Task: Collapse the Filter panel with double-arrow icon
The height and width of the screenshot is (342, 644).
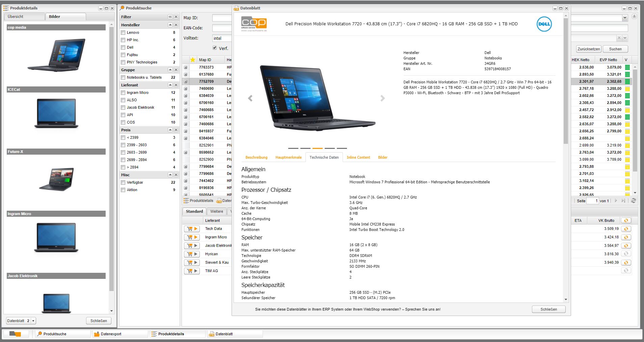Action: point(170,17)
